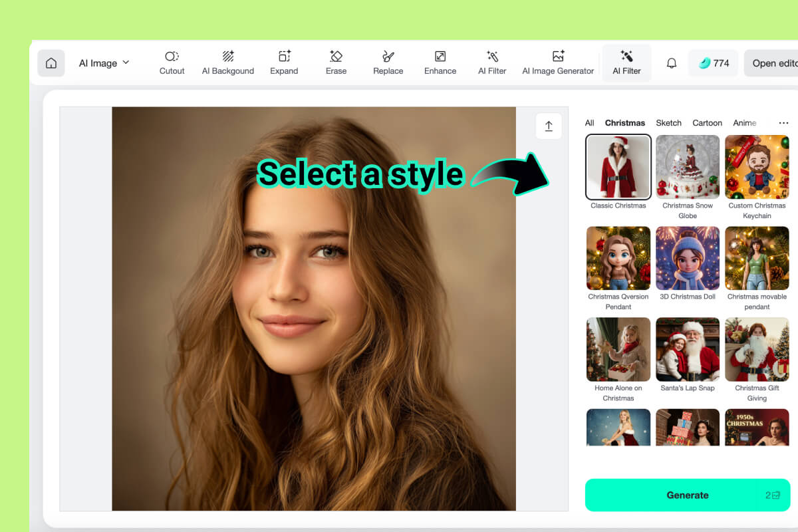Open the Cartoon styles tab
This screenshot has width=798, height=532.
[707, 123]
